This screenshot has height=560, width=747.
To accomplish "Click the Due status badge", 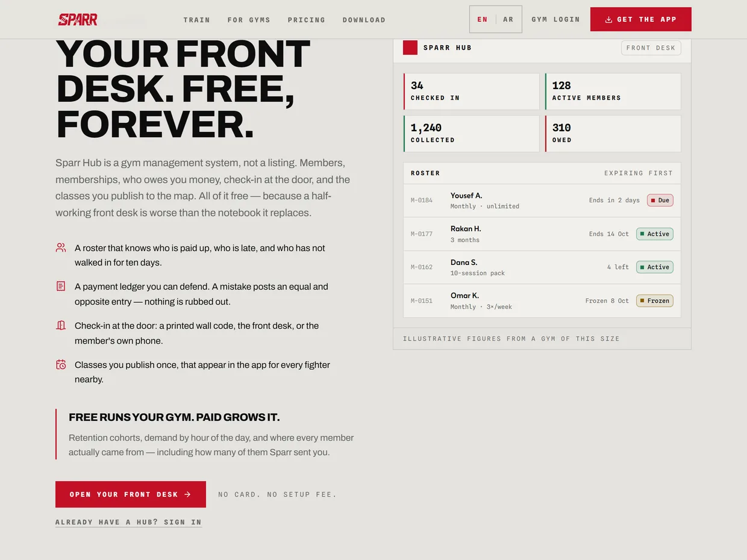I will 660,201.
